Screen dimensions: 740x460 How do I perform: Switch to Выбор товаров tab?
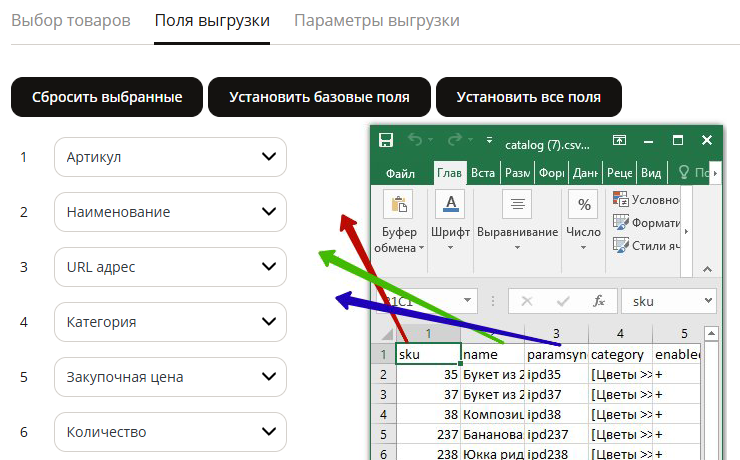pos(71,21)
